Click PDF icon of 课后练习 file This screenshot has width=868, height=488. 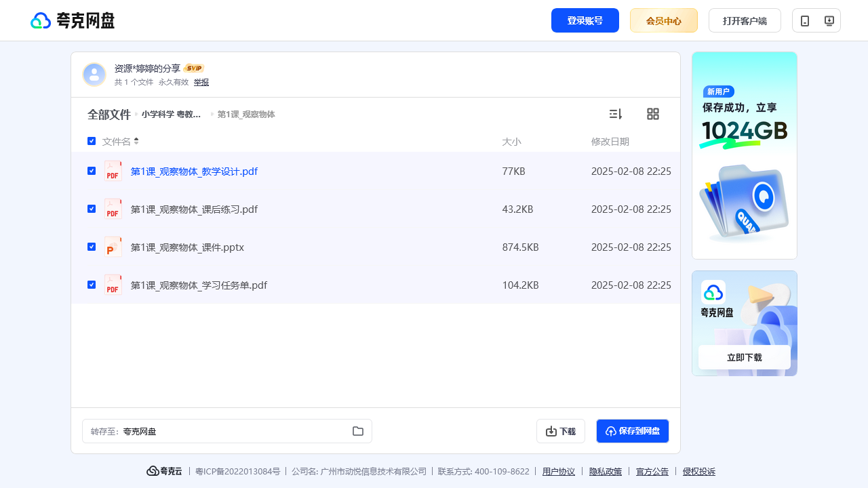(x=113, y=209)
